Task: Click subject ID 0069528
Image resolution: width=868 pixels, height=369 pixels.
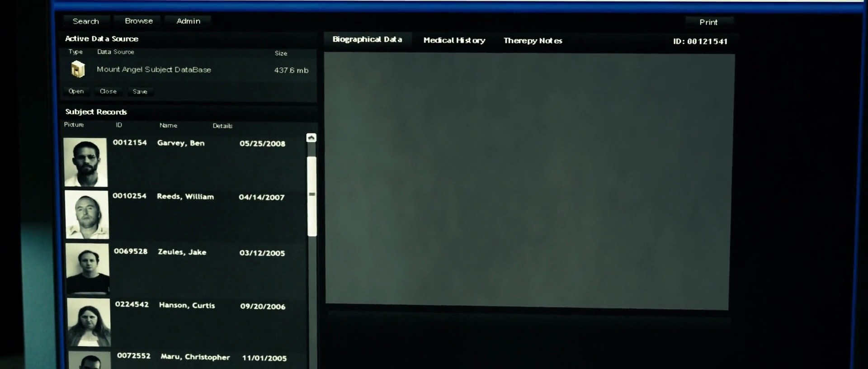Action: pyautogui.click(x=131, y=251)
